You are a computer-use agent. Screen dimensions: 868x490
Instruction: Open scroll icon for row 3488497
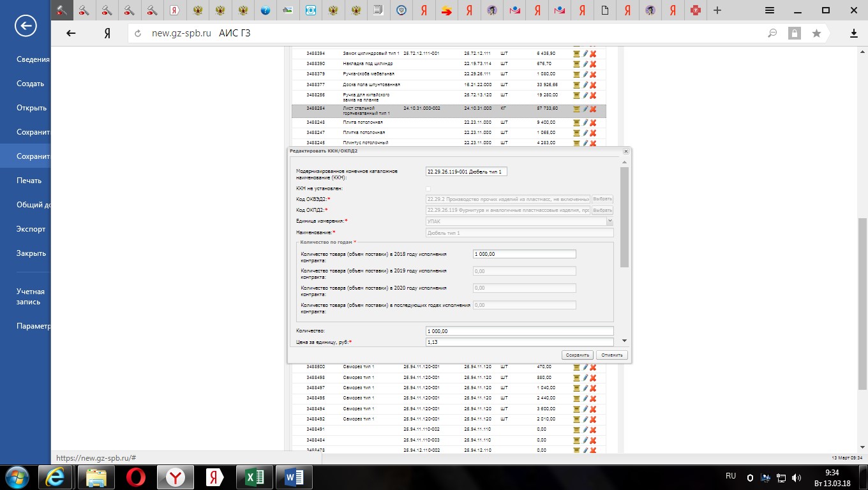pyautogui.click(x=576, y=387)
